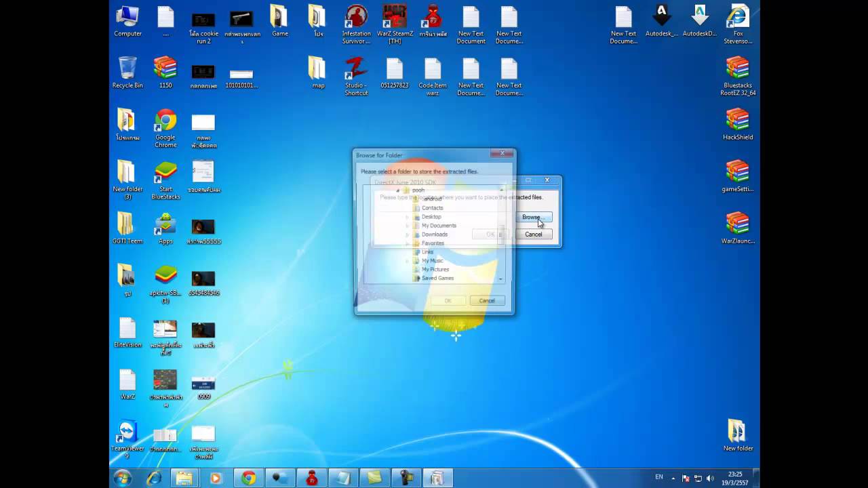Screen dimensions: 868x488
Task: Open the network status tray icon
Action: coord(698,478)
